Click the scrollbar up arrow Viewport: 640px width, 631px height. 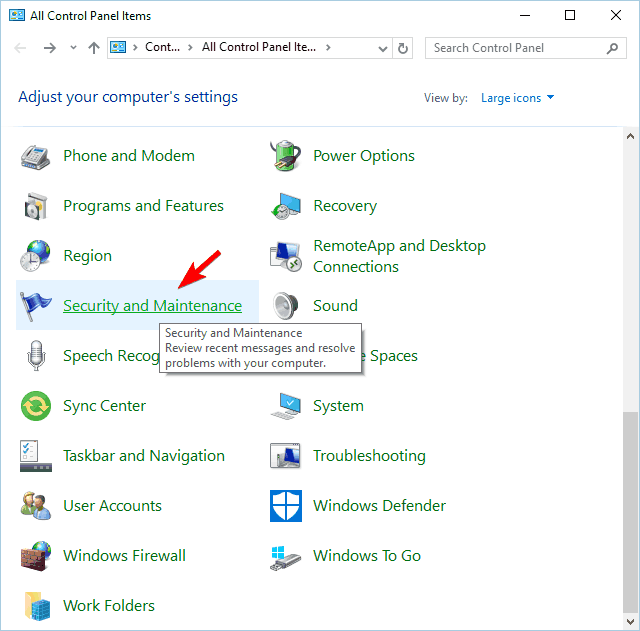631,136
